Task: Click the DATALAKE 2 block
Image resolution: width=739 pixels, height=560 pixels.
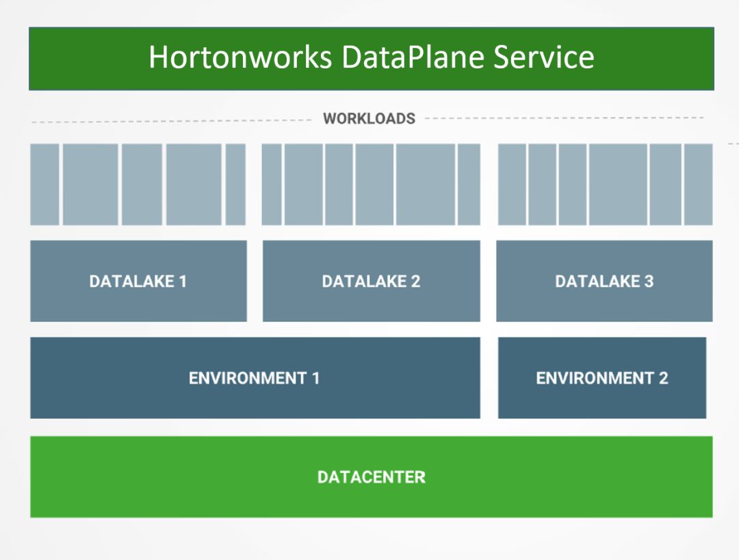Action: point(372,281)
